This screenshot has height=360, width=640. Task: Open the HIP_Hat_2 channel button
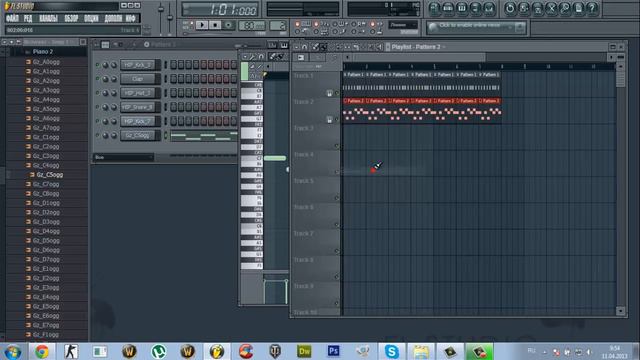(138, 93)
